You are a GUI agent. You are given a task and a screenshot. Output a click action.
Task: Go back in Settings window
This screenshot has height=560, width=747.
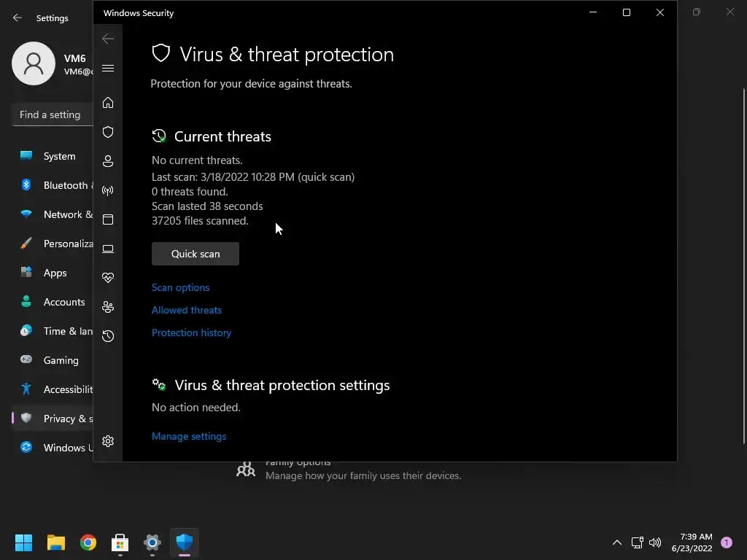pyautogui.click(x=18, y=17)
